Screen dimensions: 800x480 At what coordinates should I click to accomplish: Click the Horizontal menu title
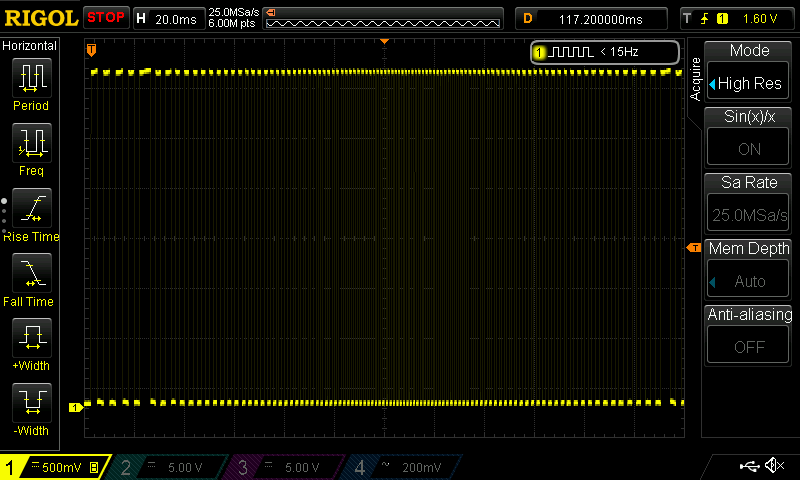(30, 46)
